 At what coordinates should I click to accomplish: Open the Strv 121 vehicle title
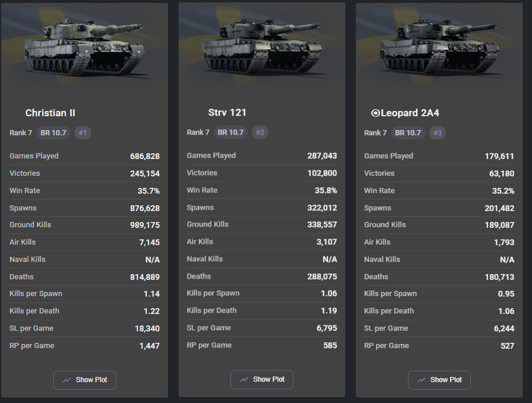(227, 113)
